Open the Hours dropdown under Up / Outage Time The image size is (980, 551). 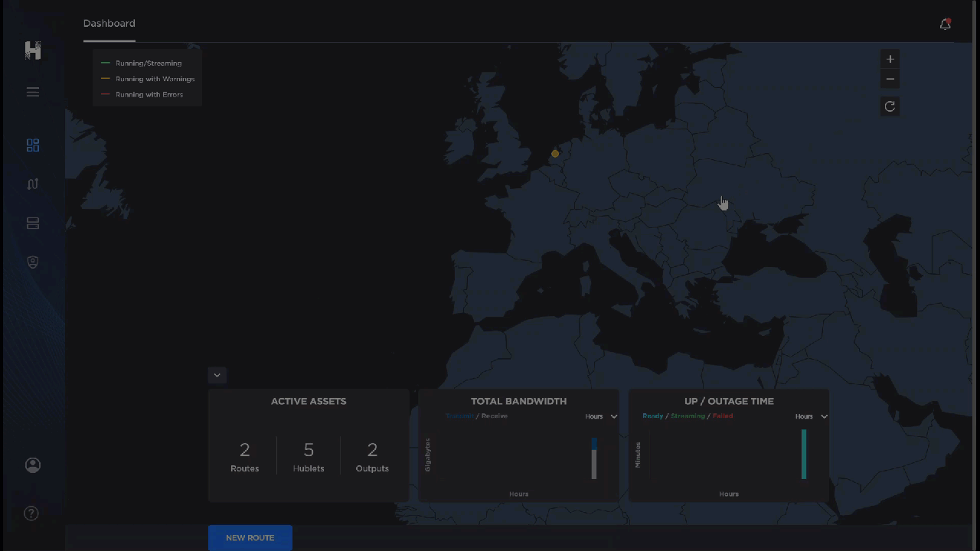812,416
